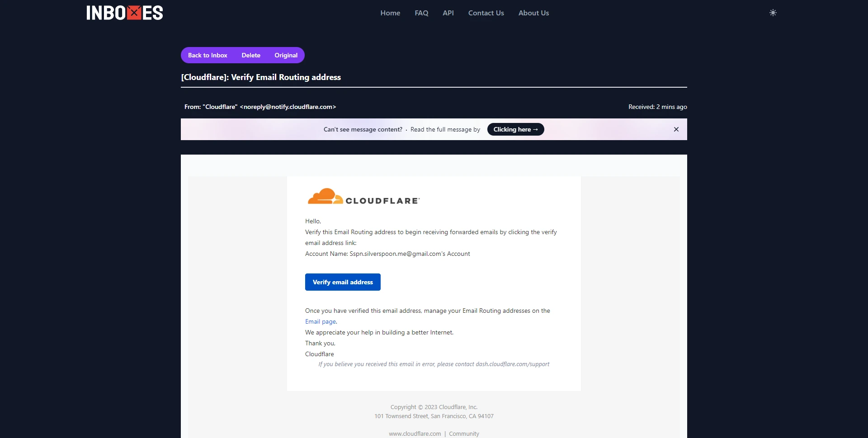Go to the FAQ page
Viewport: 868px width, 438px height.
[x=421, y=13]
